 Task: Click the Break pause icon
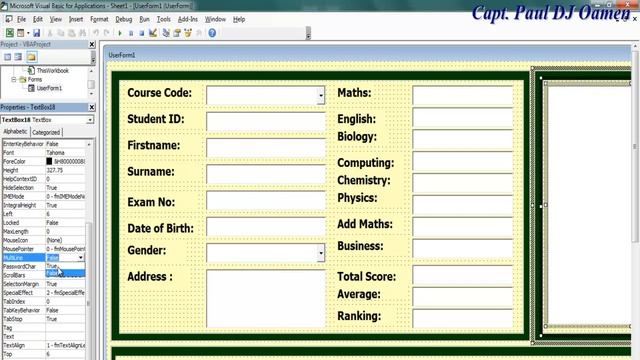[131, 33]
